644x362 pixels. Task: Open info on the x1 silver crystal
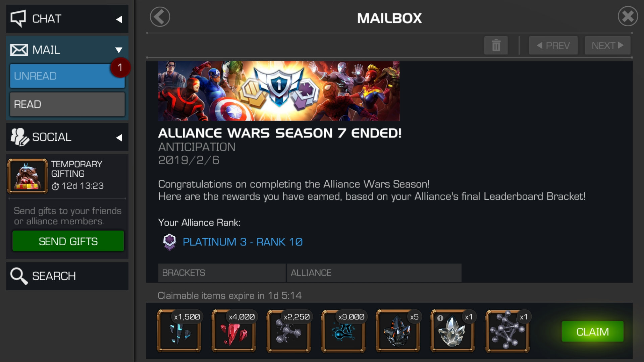click(440, 318)
